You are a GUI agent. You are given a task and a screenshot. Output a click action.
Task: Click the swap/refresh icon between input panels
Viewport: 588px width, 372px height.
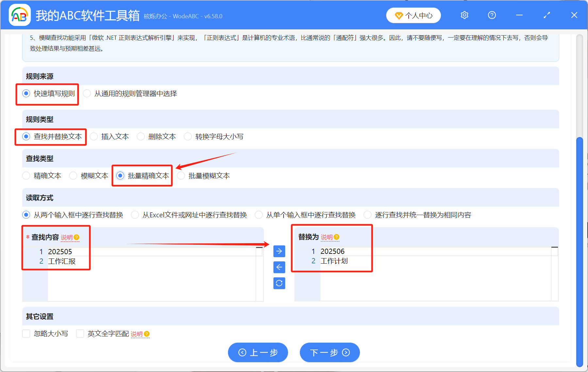pos(279,283)
